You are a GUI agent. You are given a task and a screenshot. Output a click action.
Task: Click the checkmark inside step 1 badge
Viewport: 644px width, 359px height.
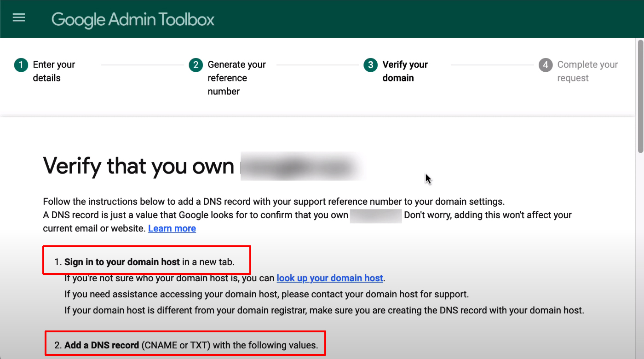point(21,65)
